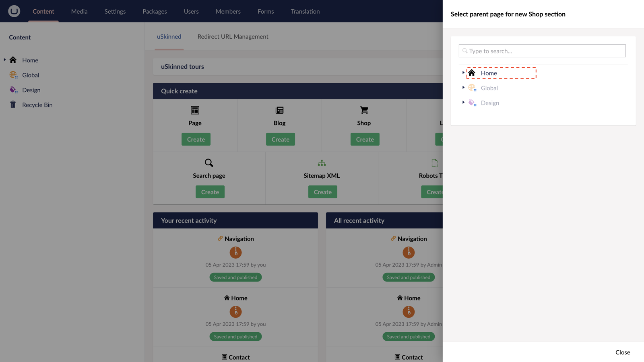This screenshot has width=644, height=362.
Task: Open the Recycle Bin trash icon
Action: coord(13,105)
